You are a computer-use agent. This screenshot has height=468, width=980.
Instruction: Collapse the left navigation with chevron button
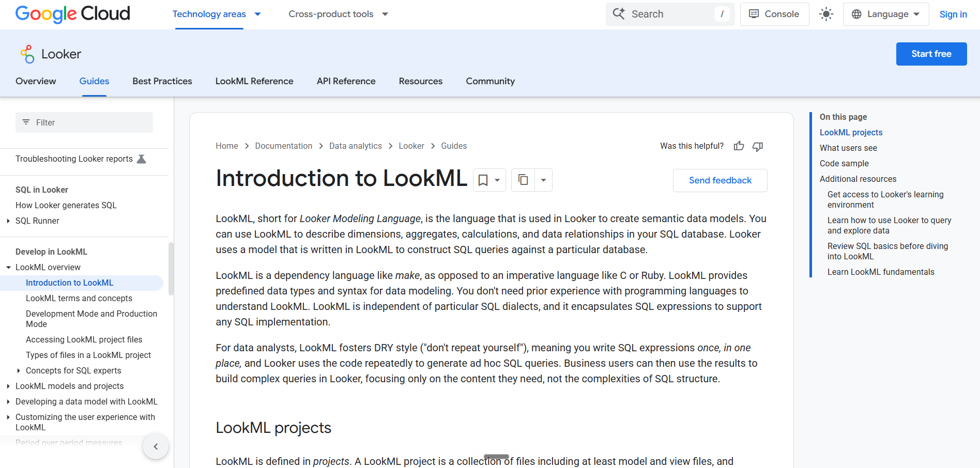pos(156,446)
